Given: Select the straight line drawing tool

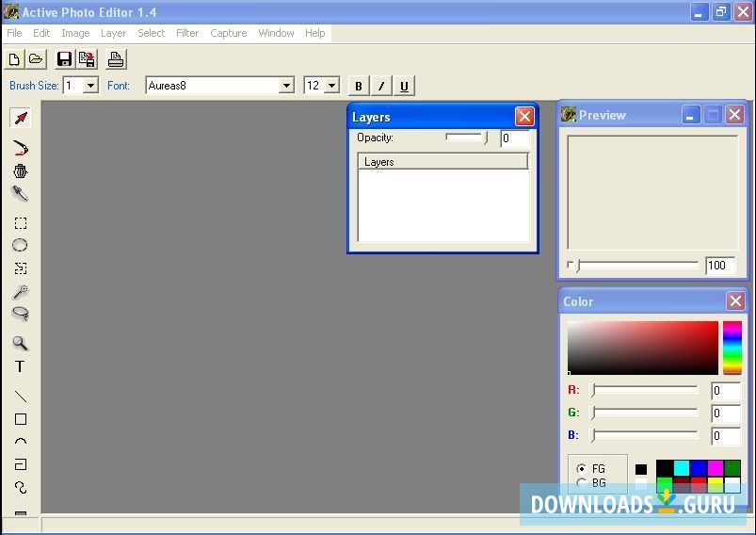Looking at the screenshot, I should (21, 396).
